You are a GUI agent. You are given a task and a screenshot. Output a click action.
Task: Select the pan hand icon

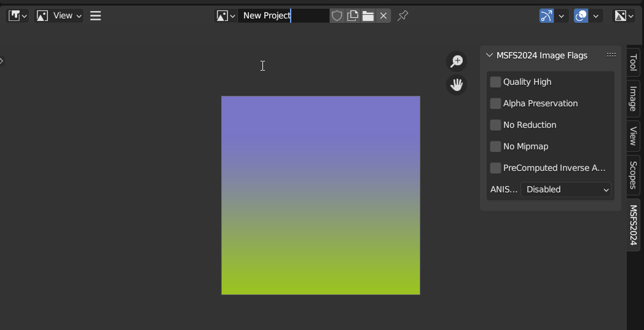click(457, 85)
